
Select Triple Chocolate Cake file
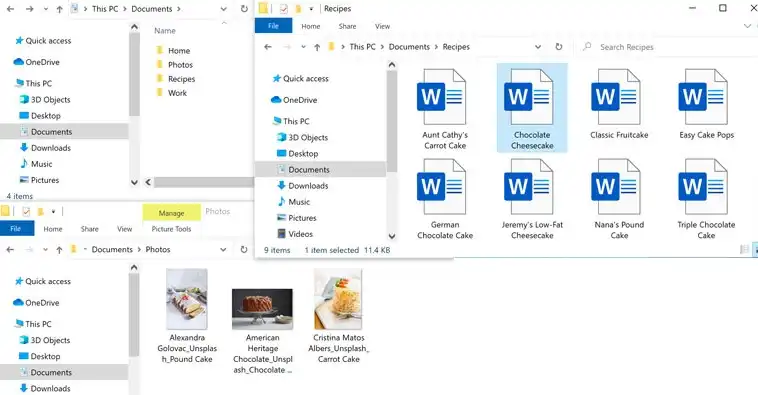(706, 199)
